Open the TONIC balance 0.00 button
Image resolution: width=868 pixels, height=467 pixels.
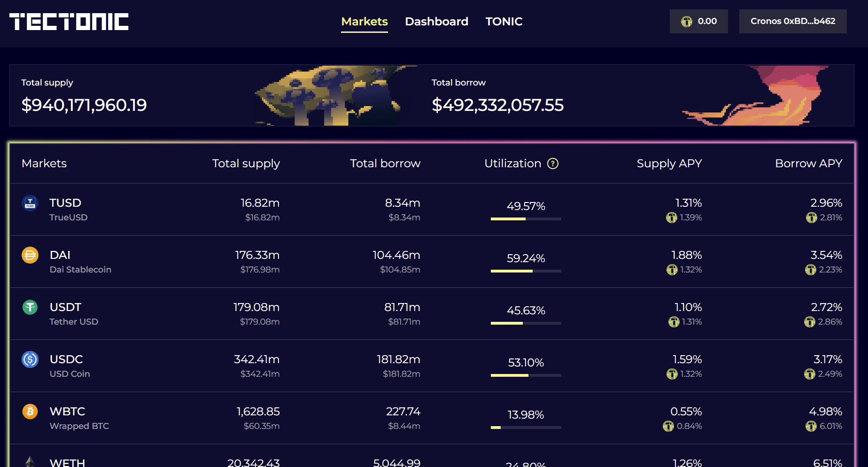pyautogui.click(x=698, y=21)
